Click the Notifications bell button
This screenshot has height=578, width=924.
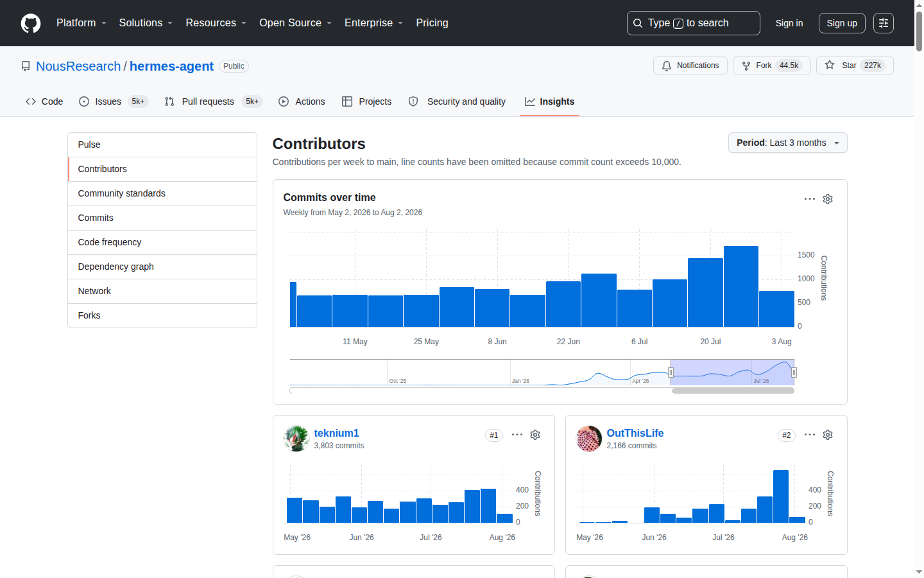[690, 66]
